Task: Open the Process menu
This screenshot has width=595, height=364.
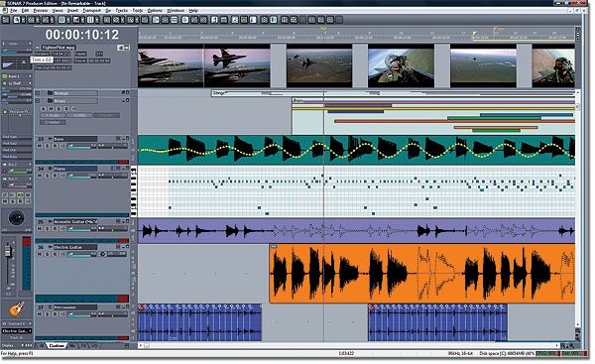Action: click(41, 11)
